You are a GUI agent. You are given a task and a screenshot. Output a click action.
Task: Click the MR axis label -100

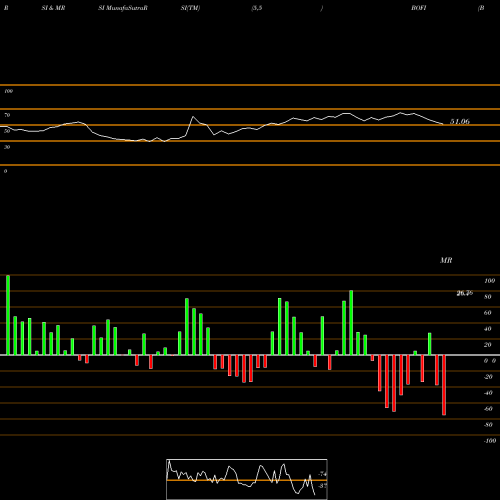pos(490,441)
